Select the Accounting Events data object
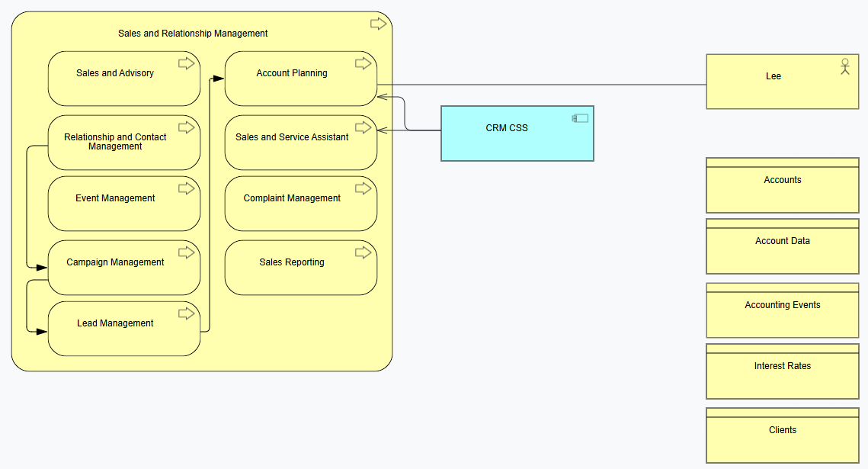The image size is (868, 469). pos(782,310)
